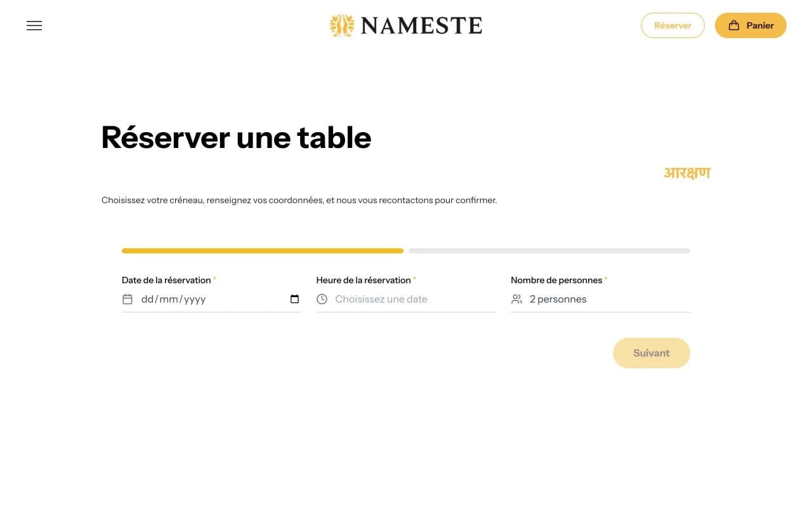Click the Réserver button in header
This screenshot has height=508, width=812.
tap(672, 25)
